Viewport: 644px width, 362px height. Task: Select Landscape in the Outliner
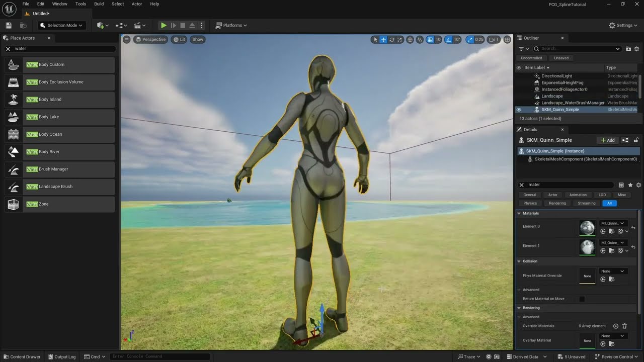click(x=552, y=96)
